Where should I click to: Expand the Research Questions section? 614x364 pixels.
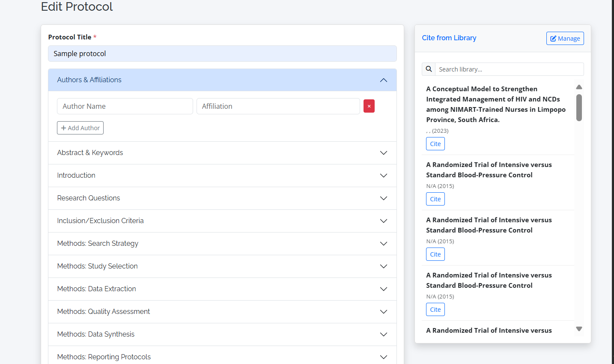(383, 198)
